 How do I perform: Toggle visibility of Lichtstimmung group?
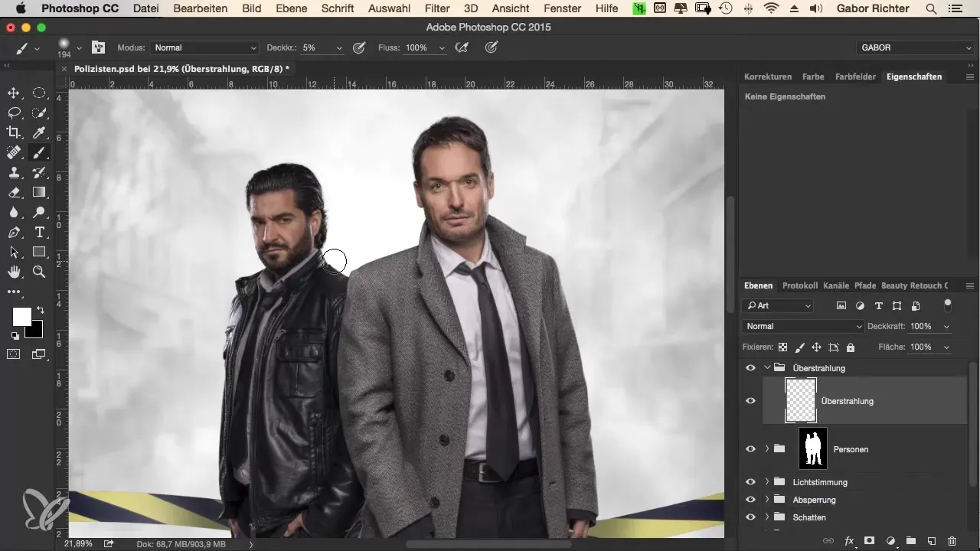pyautogui.click(x=750, y=482)
